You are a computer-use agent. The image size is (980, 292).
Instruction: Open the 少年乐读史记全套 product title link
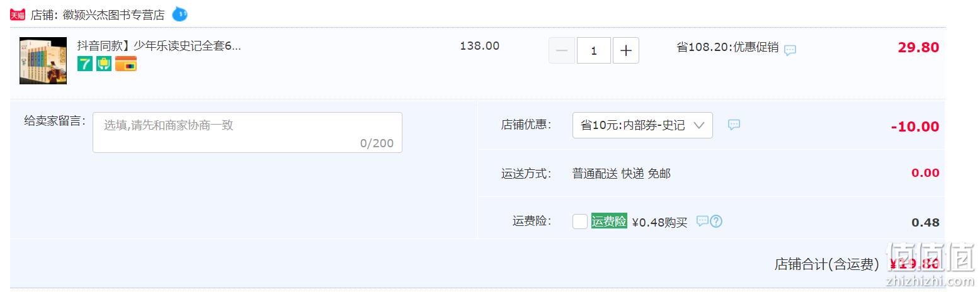click(x=159, y=45)
